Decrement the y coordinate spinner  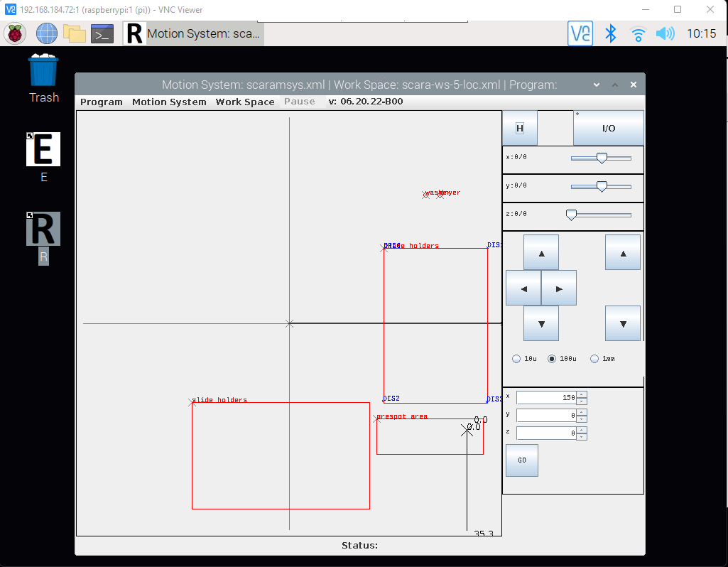point(582,418)
